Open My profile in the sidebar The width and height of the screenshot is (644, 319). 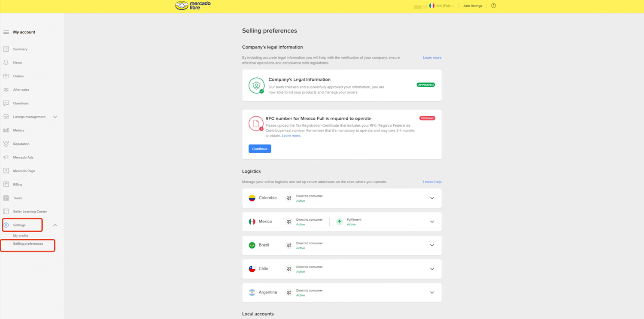[21, 236]
